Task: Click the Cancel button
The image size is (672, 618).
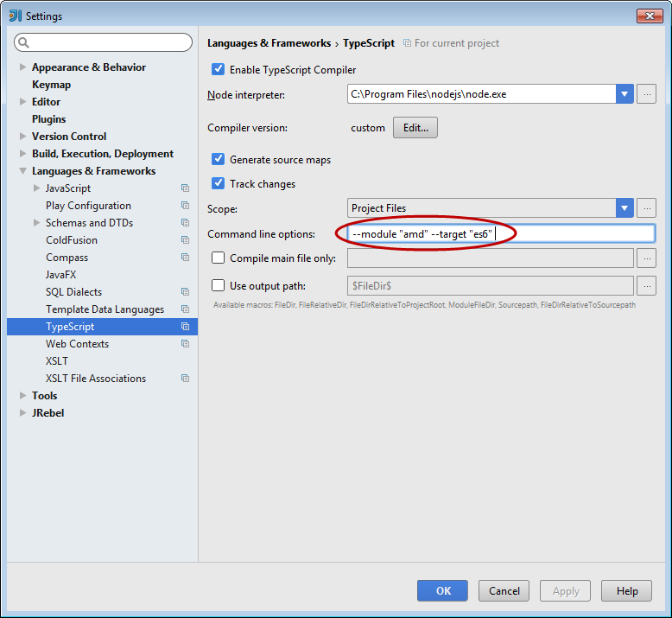Action: (504, 591)
